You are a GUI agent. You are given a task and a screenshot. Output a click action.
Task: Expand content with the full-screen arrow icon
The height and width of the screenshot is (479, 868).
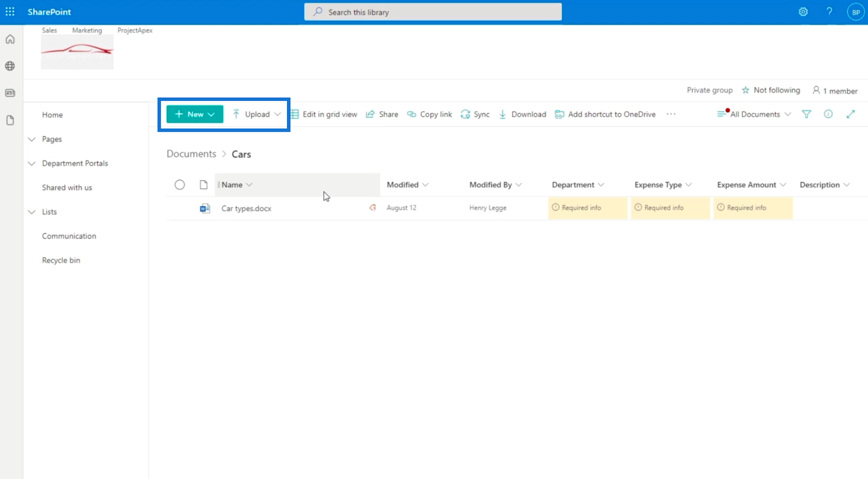point(851,114)
